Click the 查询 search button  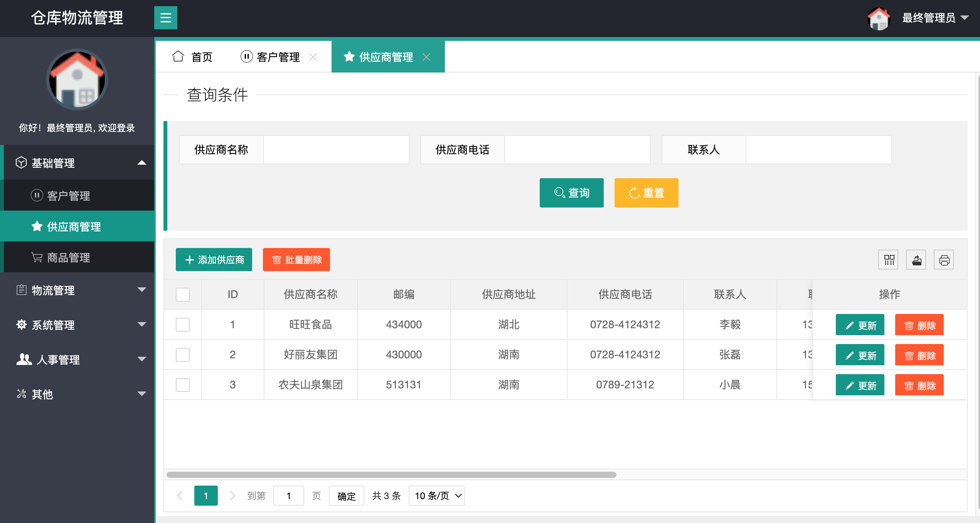click(x=572, y=193)
